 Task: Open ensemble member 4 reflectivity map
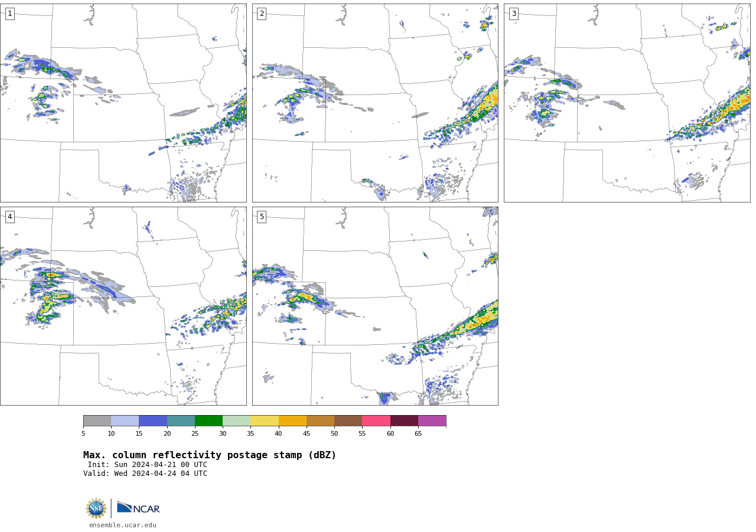pyautogui.click(x=123, y=306)
